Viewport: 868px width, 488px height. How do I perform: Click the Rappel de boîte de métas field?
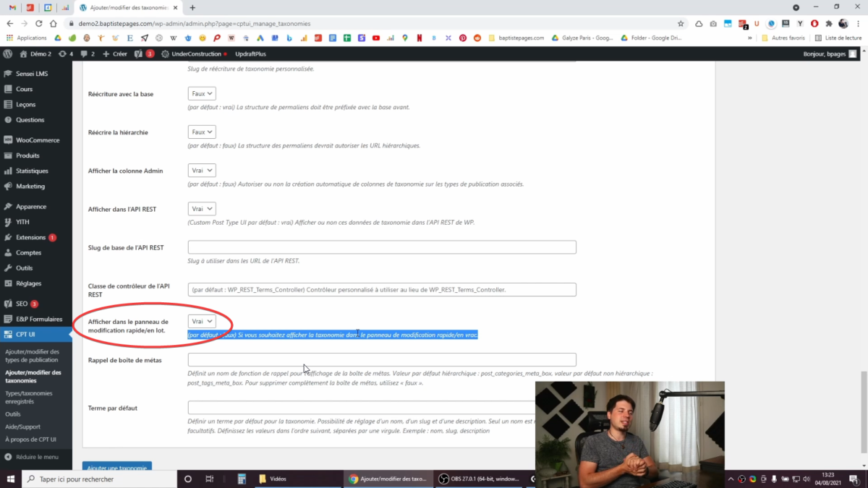[381, 359]
